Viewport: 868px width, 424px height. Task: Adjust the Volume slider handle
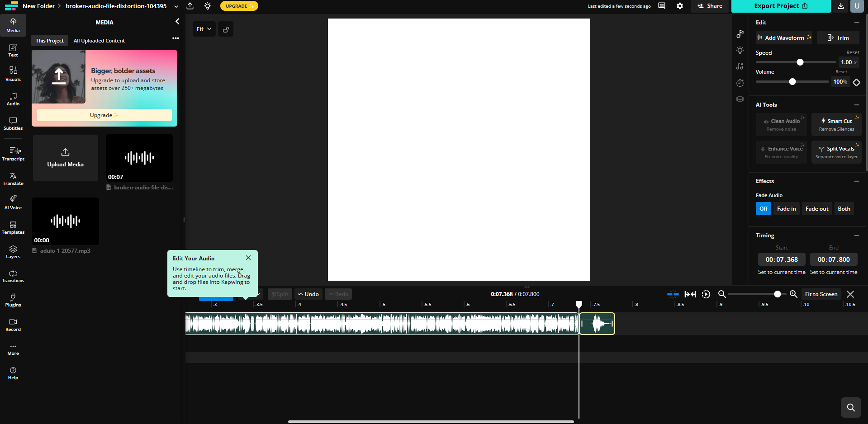point(792,82)
